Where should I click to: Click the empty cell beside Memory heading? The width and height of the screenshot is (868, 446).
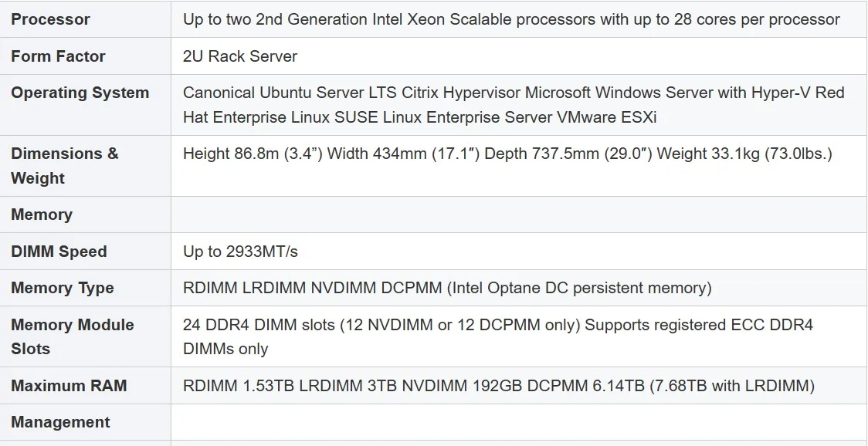(518, 215)
